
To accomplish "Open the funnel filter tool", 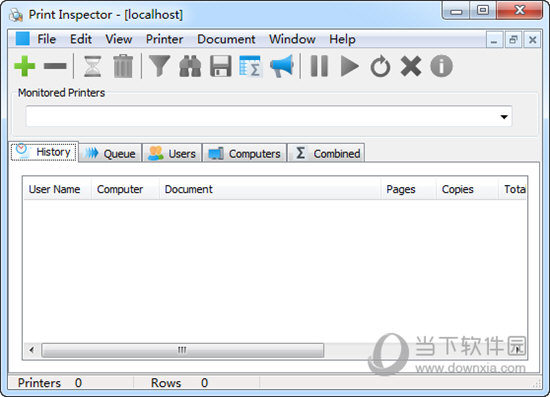I will [160, 66].
